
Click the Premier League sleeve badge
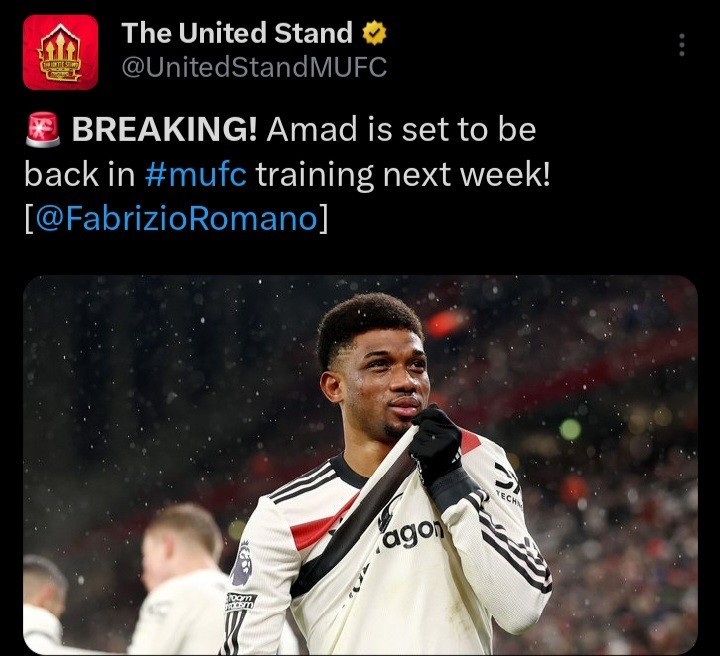tap(240, 563)
